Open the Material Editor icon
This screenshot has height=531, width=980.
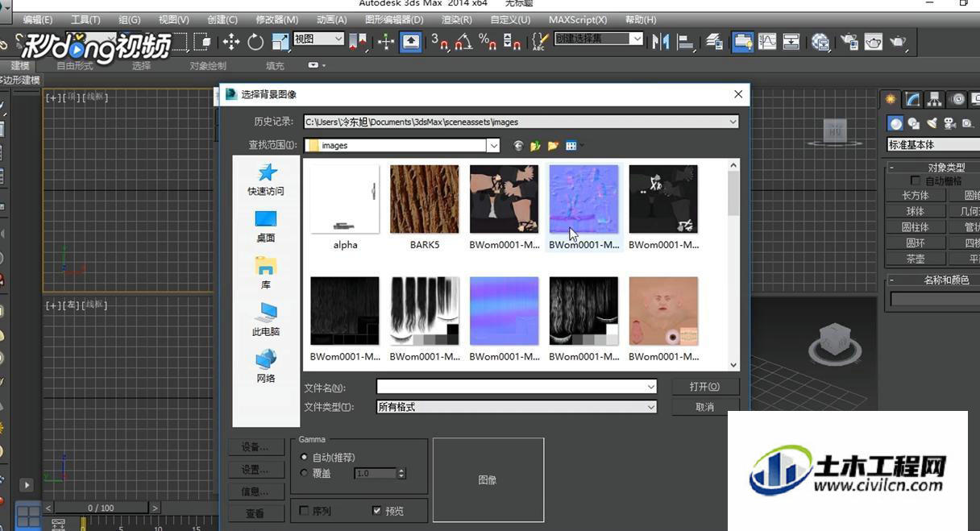(x=820, y=42)
